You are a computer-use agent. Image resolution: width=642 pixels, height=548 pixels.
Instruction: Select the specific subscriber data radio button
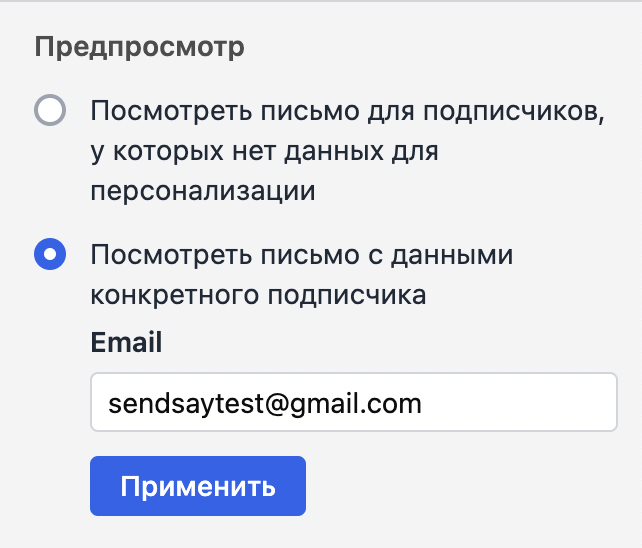point(50,254)
